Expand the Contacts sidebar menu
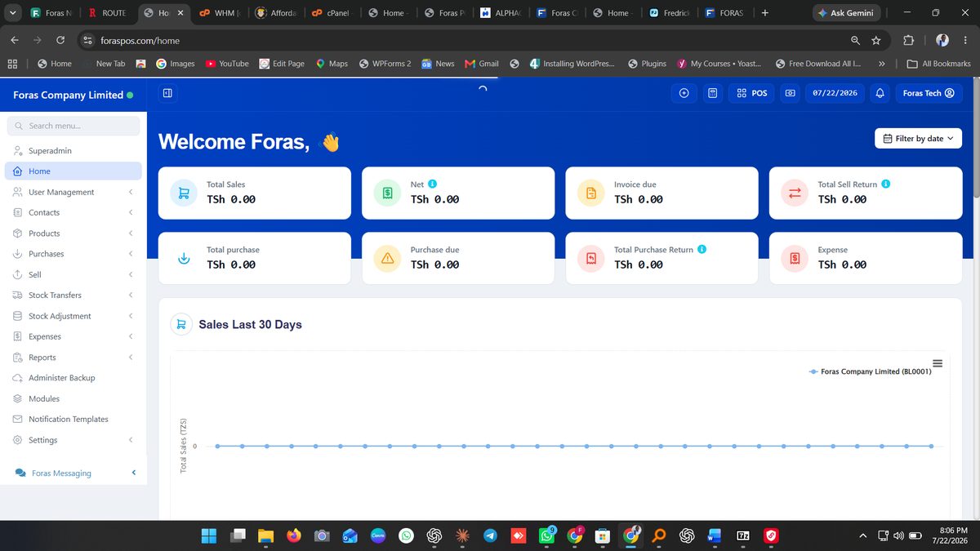Screen dimensions: 980x551 click(x=73, y=212)
